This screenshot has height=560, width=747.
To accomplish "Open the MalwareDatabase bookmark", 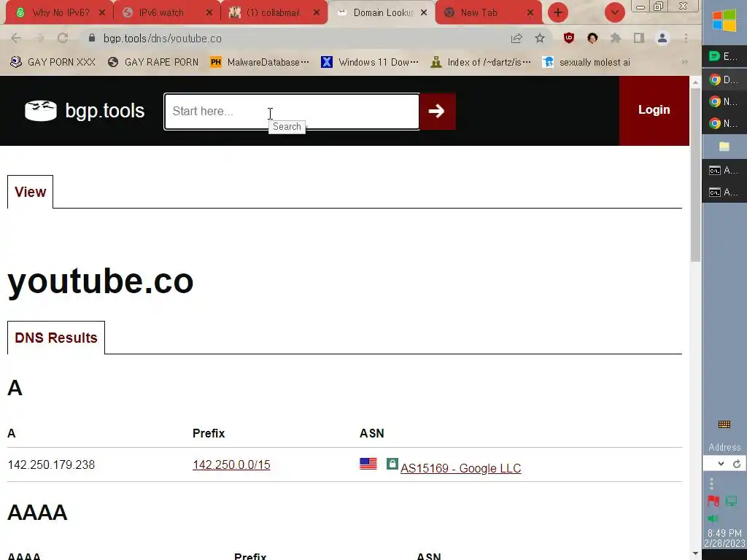I will [x=260, y=62].
